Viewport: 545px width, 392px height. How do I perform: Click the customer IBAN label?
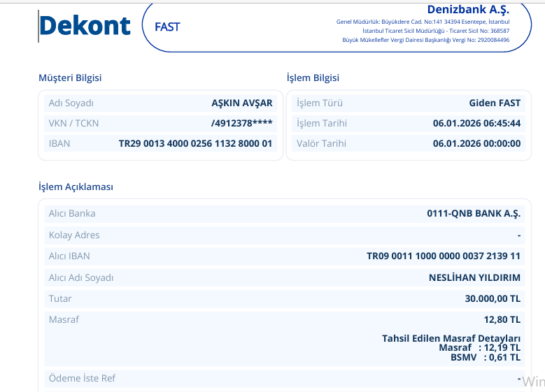59,143
